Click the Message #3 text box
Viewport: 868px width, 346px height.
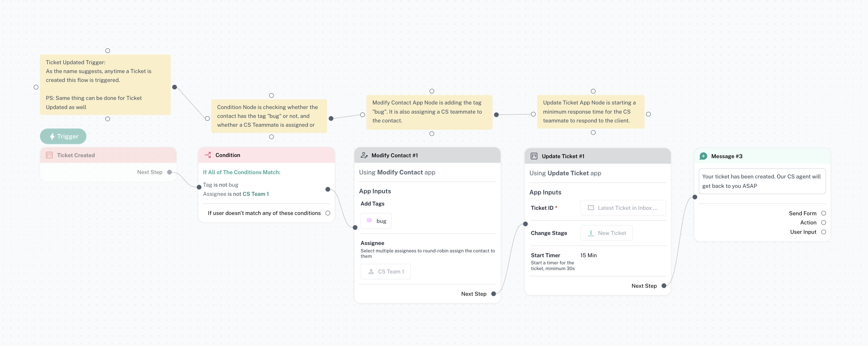[762, 181]
